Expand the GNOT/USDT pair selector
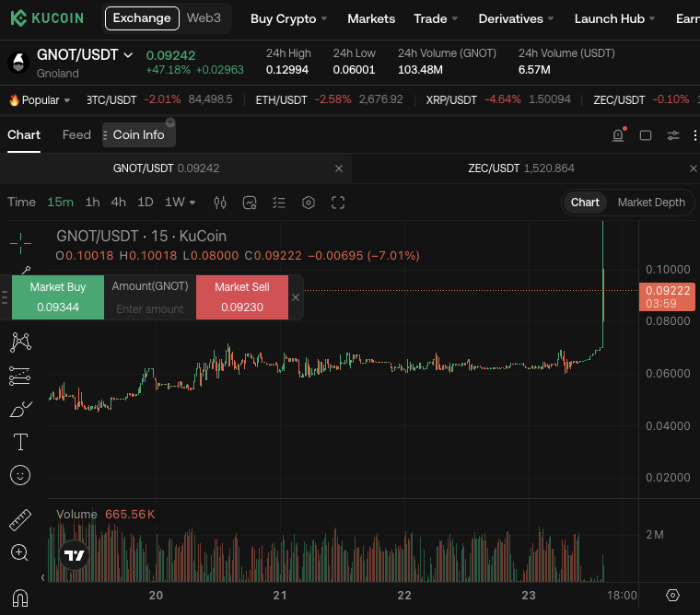 pyautogui.click(x=85, y=55)
